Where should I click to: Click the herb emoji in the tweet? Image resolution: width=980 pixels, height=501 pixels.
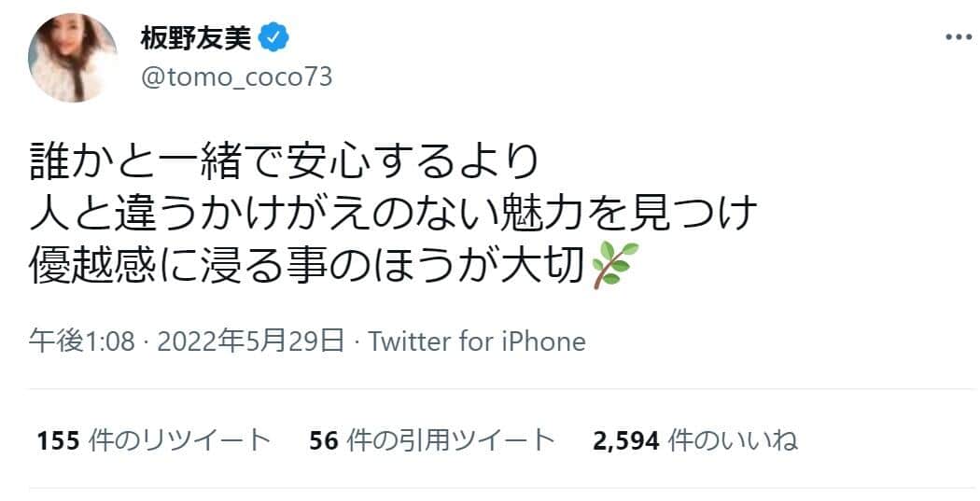click(x=617, y=265)
